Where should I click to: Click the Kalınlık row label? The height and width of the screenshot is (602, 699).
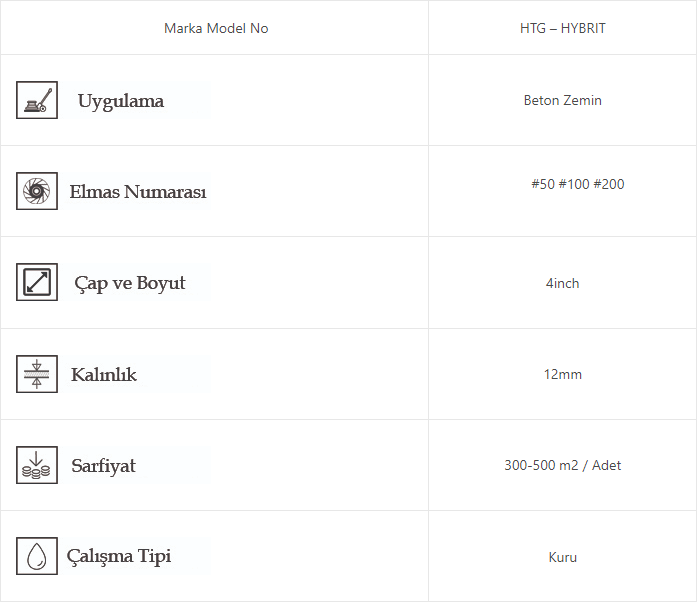click(x=104, y=375)
